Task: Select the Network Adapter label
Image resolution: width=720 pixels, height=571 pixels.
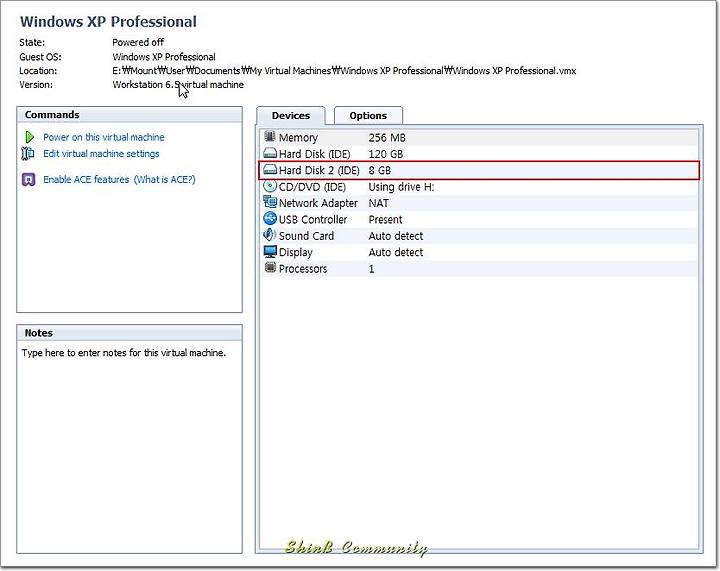Action: click(318, 203)
